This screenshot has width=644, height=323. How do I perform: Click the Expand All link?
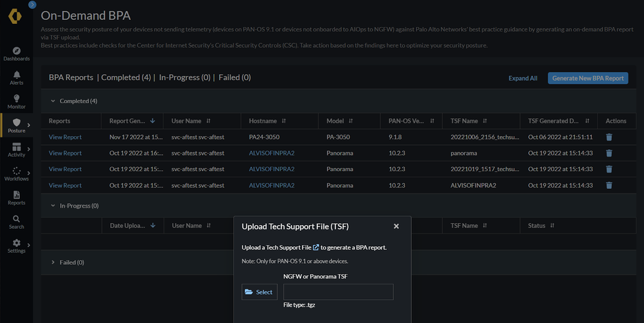(523, 78)
